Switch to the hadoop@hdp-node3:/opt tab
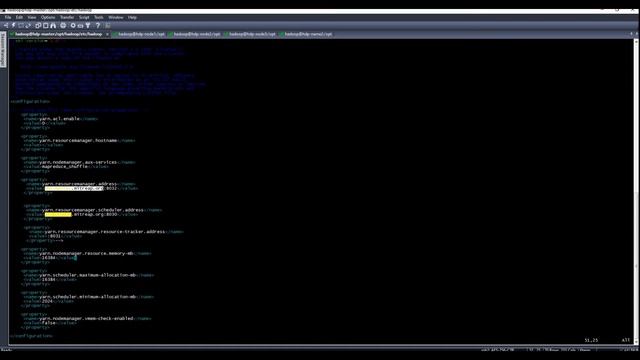 (250, 34)
